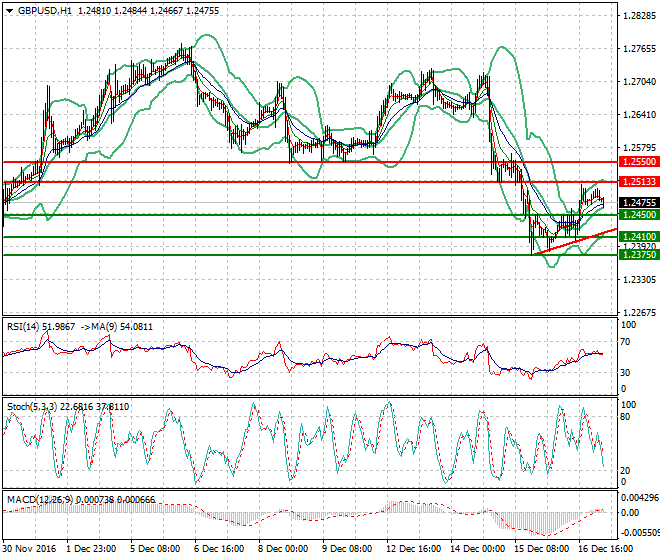Click the 16 Dec 16:00 time label
The height and width of the screenshot is (560, 660).
coord(606,549)
